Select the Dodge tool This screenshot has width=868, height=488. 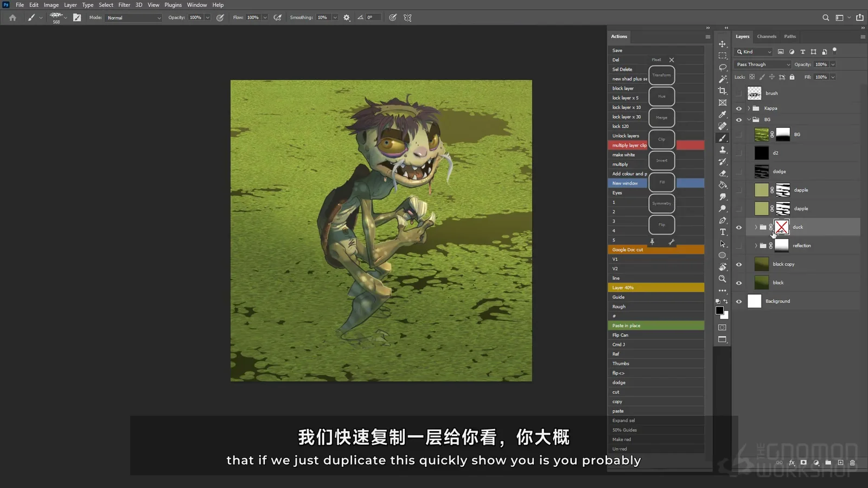(x=722, y=209)
